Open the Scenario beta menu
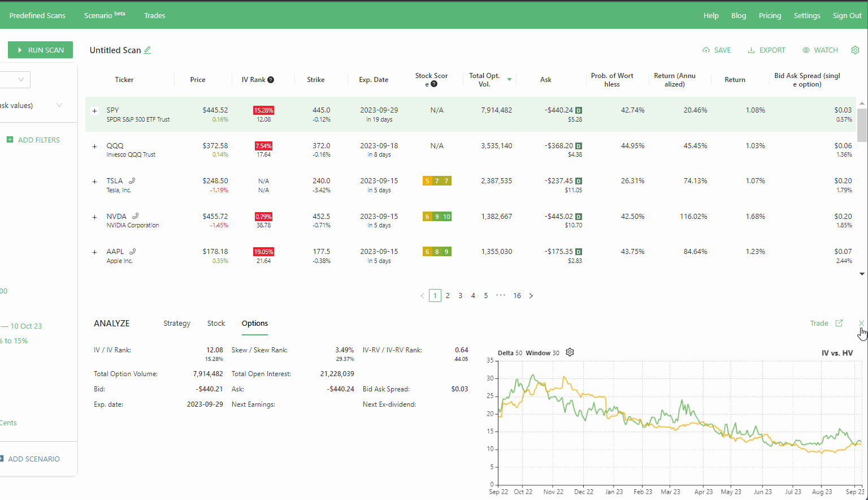 click(x=105, y=15)
